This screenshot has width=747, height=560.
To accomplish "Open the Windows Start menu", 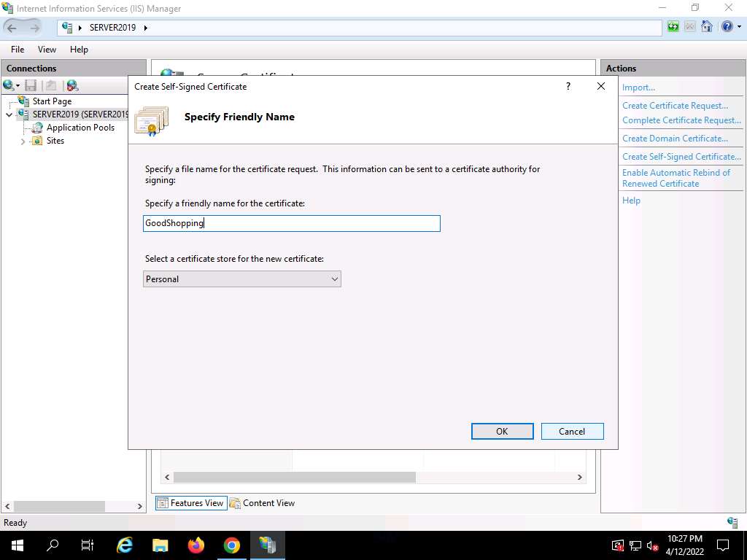I will pos(17,545).
